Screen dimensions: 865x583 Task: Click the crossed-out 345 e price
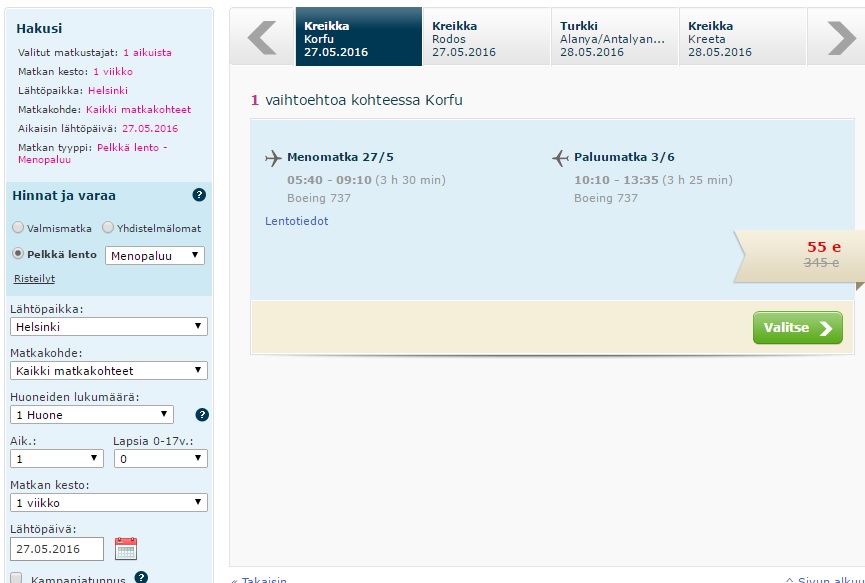[821, 263]
